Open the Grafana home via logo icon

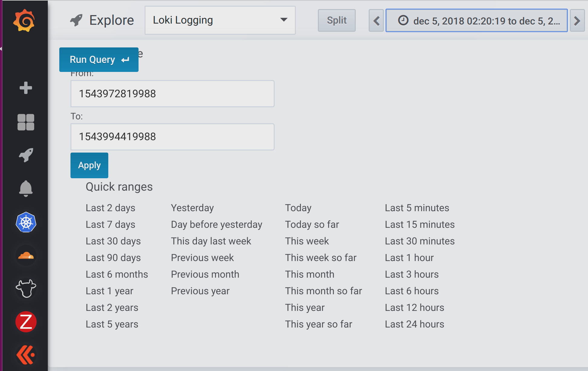[x=26, y=20]
